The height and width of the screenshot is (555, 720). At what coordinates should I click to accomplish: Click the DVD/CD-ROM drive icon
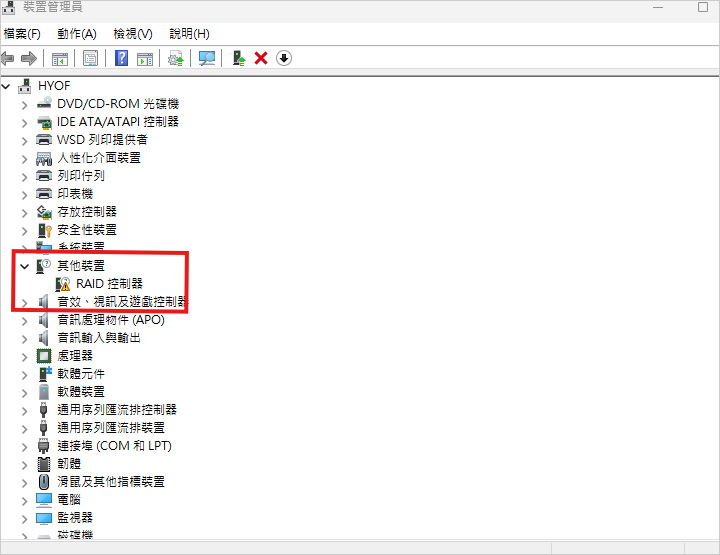coord(44,103)
